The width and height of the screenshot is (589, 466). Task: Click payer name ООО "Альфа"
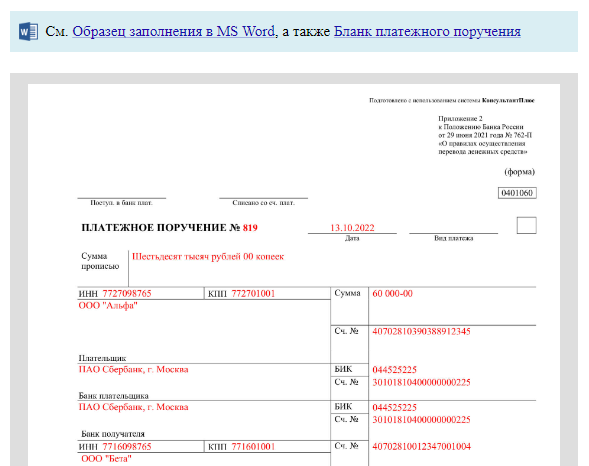[x=108, y=306]
